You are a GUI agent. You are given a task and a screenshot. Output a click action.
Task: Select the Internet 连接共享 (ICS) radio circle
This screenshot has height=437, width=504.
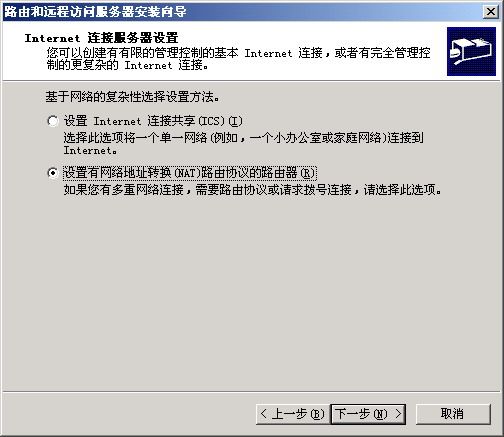point(53,121)
